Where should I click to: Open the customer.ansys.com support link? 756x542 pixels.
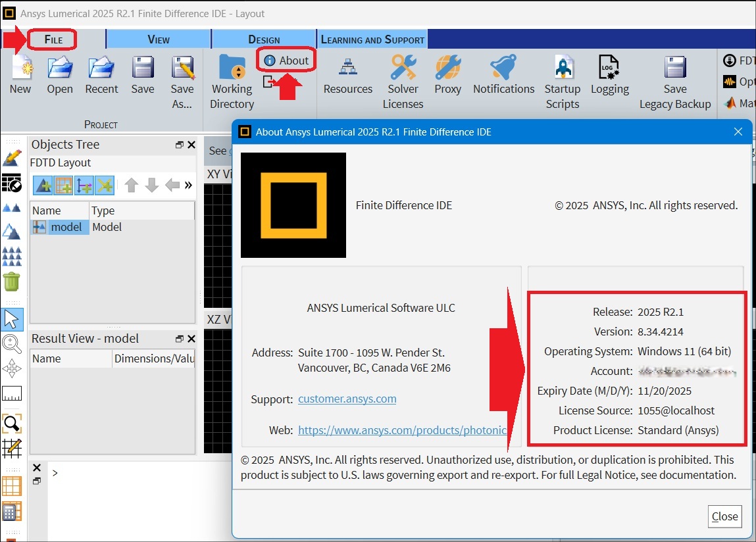click(x=347, y=399)
